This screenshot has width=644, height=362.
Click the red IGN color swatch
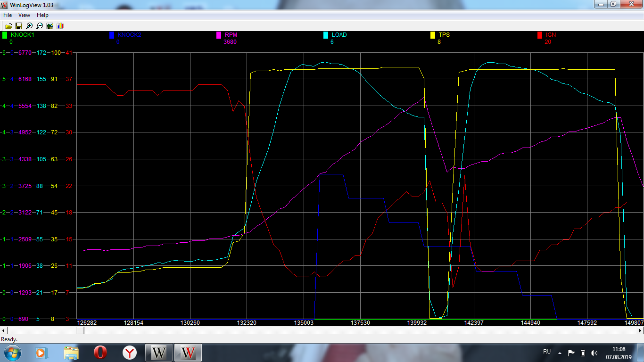click(x=540, y=35)
